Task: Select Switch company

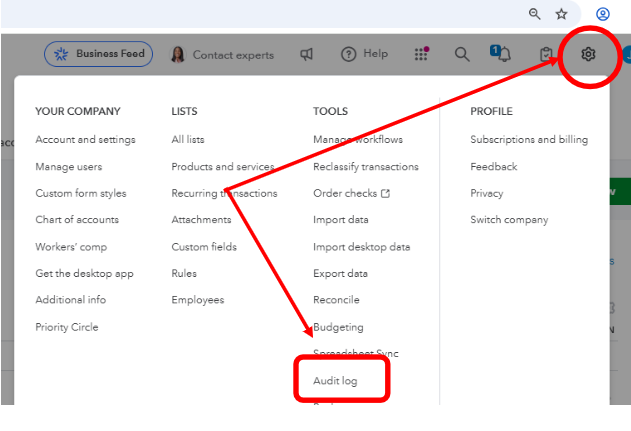Action: click(509, 220)
